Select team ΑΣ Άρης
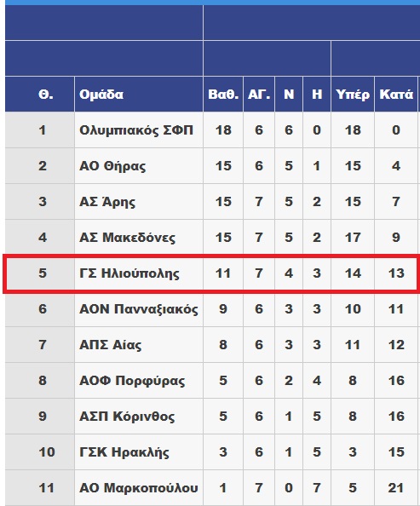This screenshot has width=420, height=506. click(107, 202)
